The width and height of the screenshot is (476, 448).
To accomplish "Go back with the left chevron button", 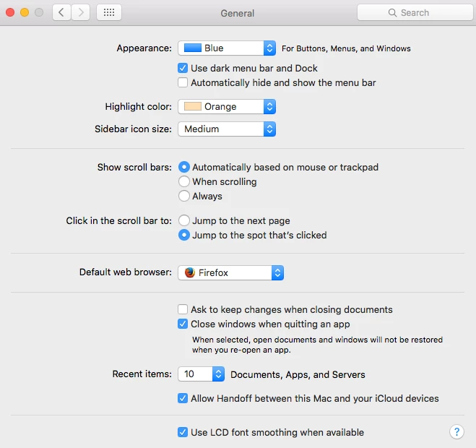I will [61, 12].
